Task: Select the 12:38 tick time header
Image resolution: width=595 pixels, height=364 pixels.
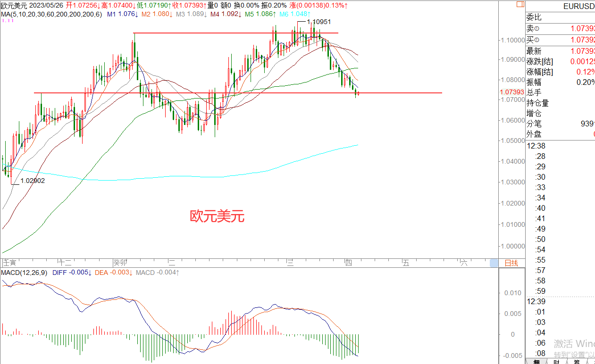Action: [536, 146]
